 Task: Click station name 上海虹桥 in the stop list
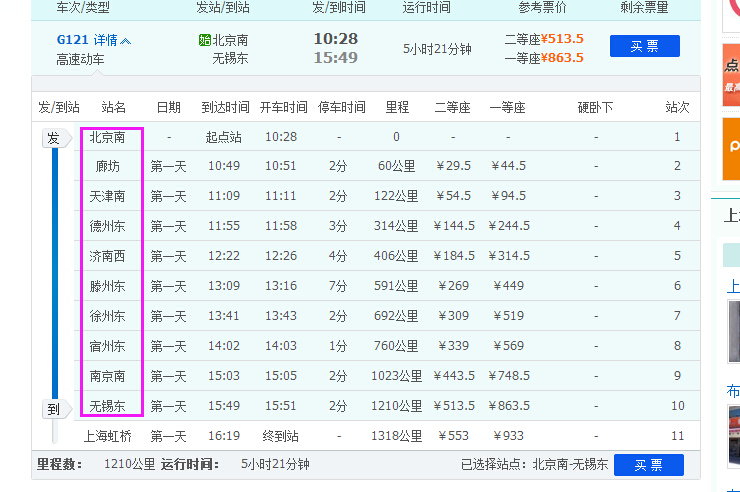pyautogui.click(x=108, y=436)
